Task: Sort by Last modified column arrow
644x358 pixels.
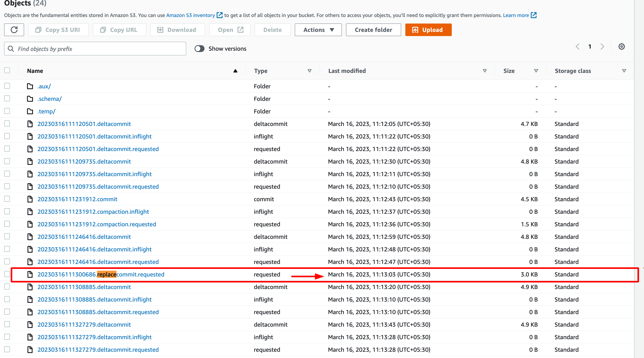Action: 485,71
